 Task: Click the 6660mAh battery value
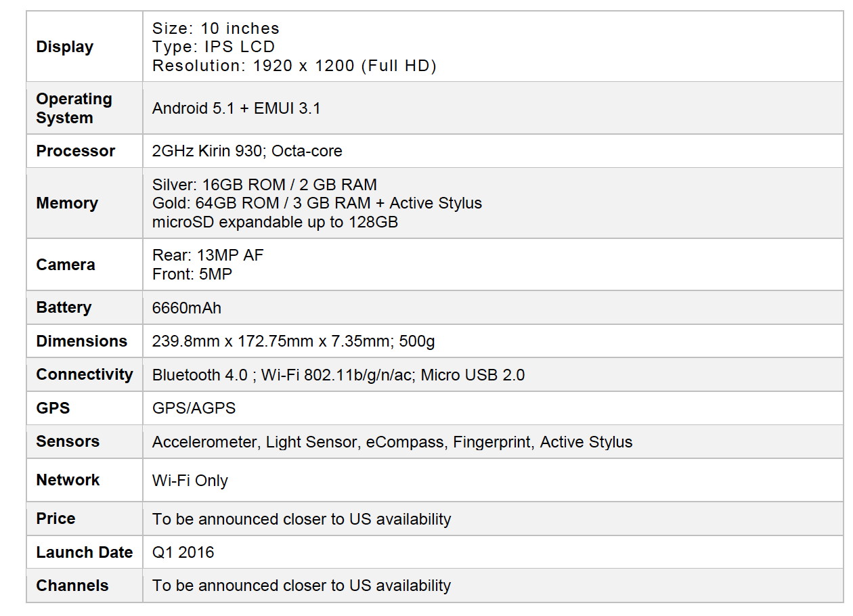tap(187, 308)
